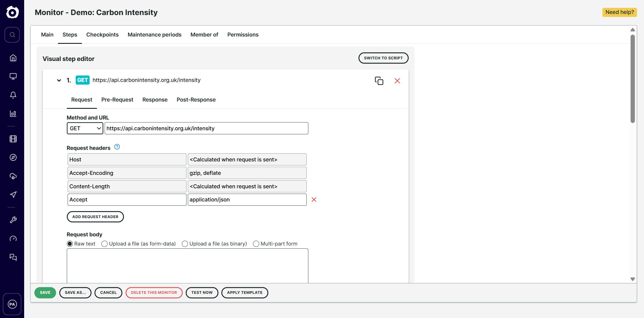The height and width of the screenshot is (318, 644).
Task: Delete step 1 with red X
Action: pos(397,81)
